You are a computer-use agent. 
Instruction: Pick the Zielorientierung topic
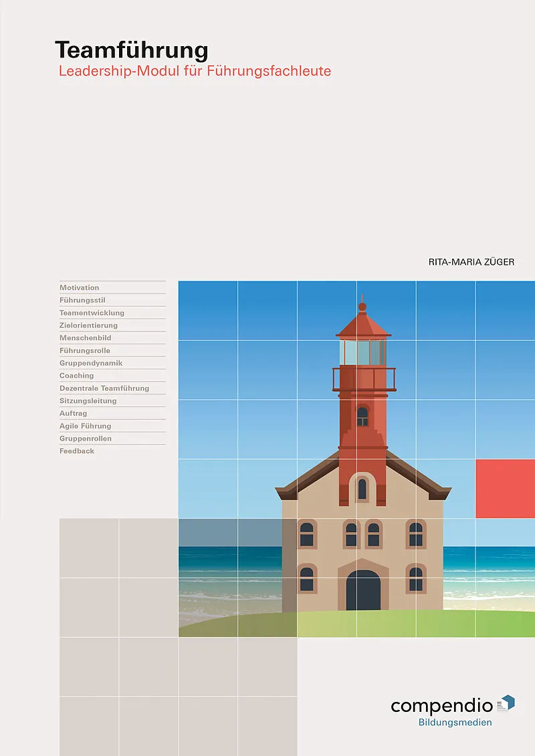pyautogui.click(x=88, y=326)
